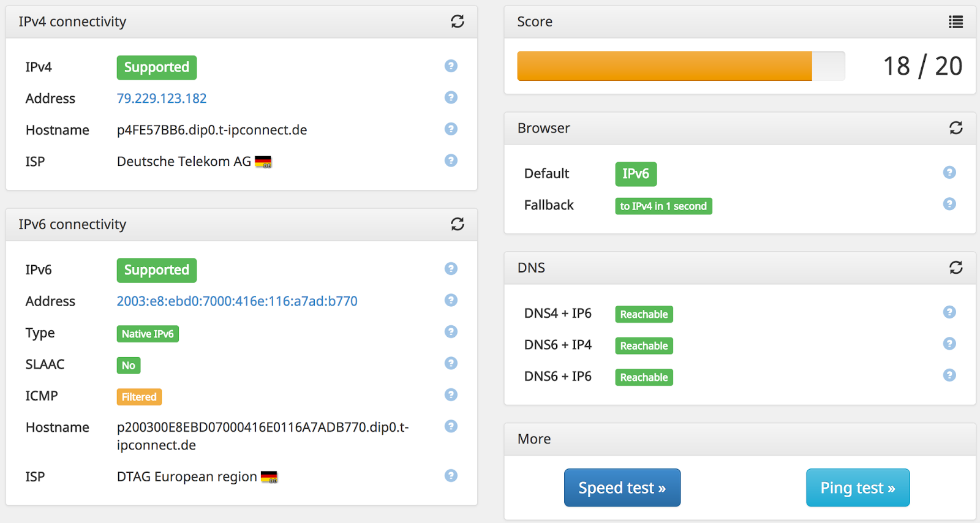Refresh the IPv6 connectivity panel
Viewport: 980px width, 523px height.
458,224
